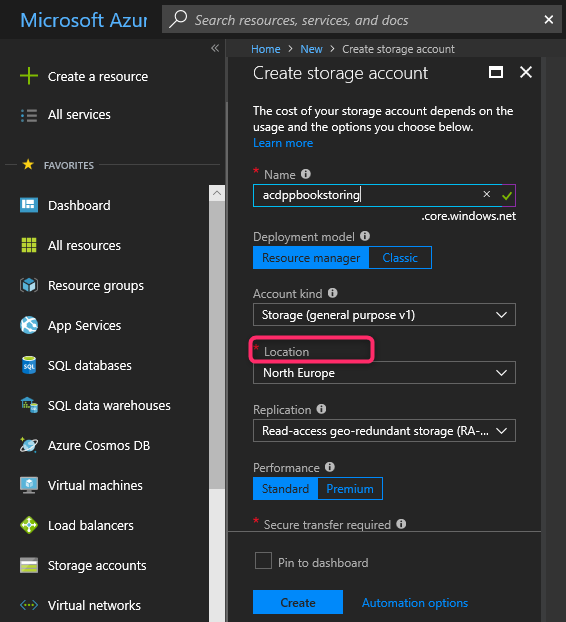This screenshot has width=566, height=622.
Task: Click the Replication info icon
Action: [321, 409]
